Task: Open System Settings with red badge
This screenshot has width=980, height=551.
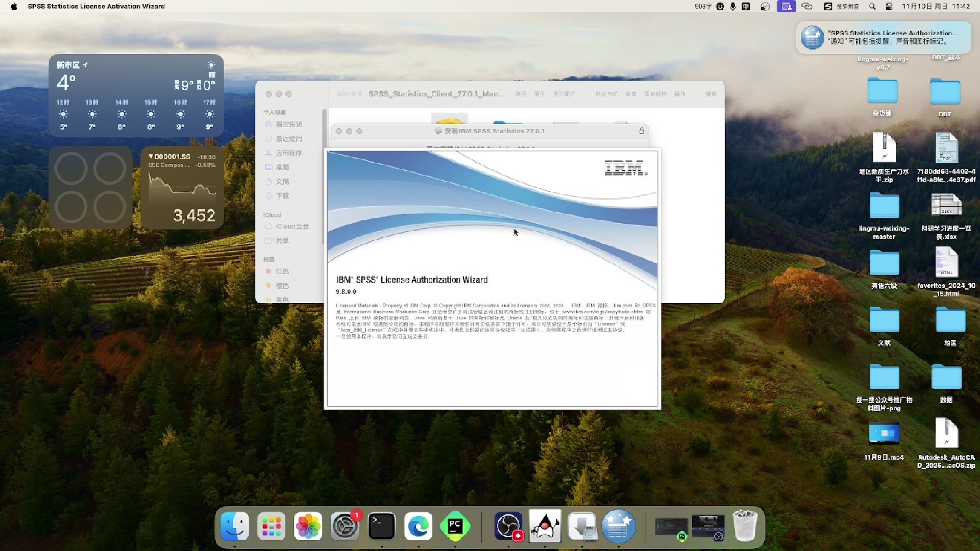Action: [346, 526]
